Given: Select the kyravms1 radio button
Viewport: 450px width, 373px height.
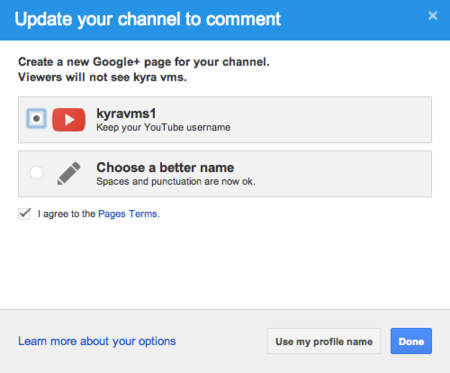Looking at the screenshot, I should pyautogui.click(x=36, y=118).
